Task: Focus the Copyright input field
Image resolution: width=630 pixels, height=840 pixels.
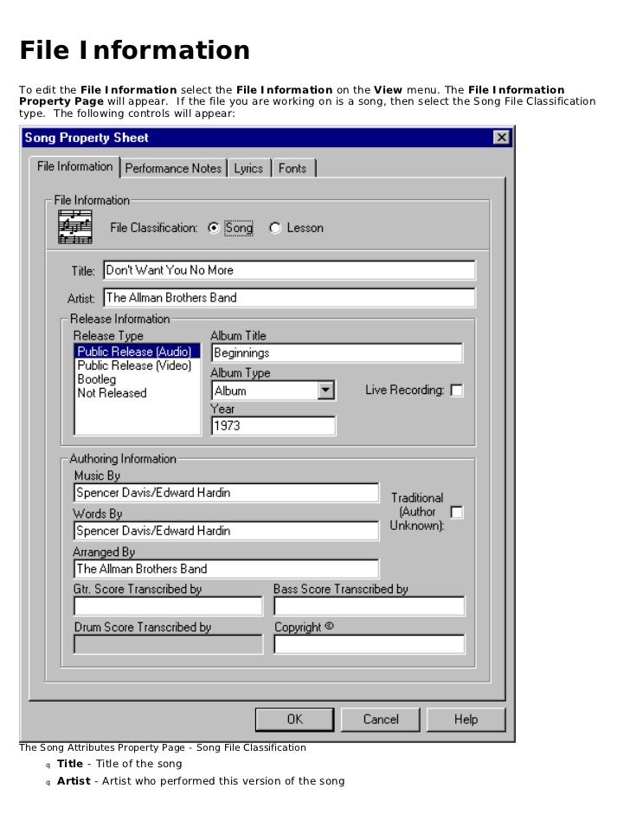Action: [370, 644]
